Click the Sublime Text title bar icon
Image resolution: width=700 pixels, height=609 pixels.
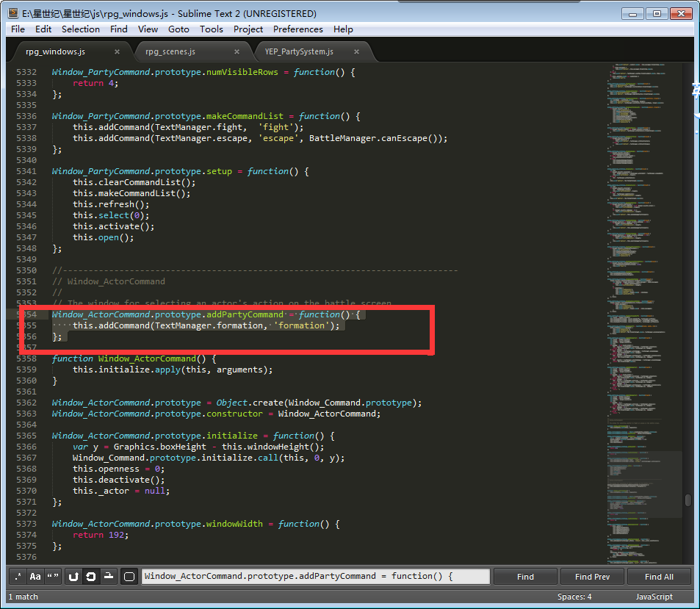point(13,13)
